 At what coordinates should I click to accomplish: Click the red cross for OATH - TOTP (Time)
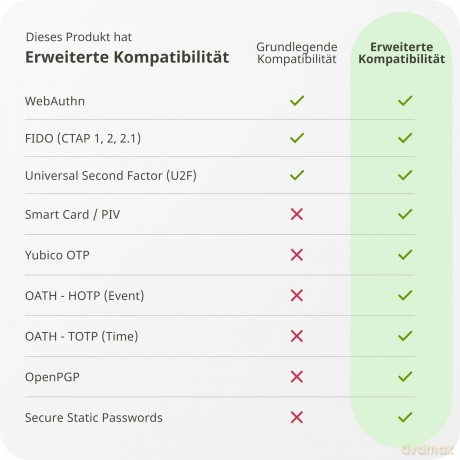tap(297, 336)
